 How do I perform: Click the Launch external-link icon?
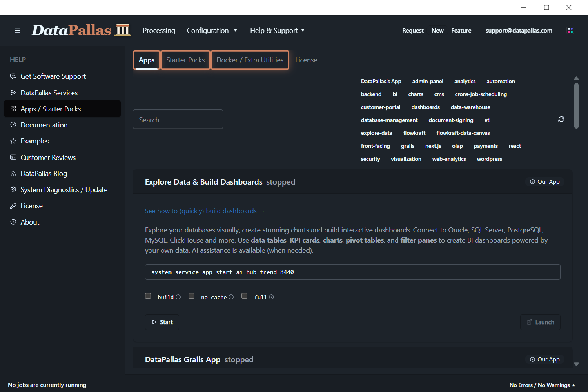(x=529, y=322)
